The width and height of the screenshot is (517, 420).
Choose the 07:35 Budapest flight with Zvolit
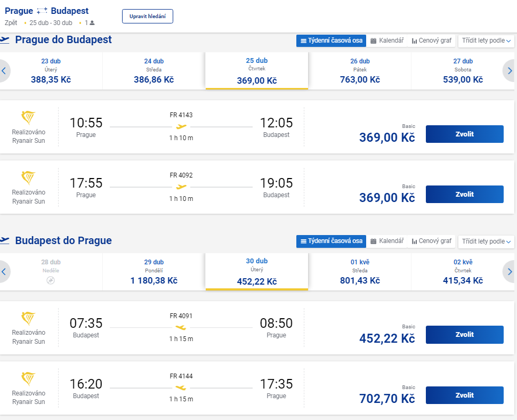[465, 335]
